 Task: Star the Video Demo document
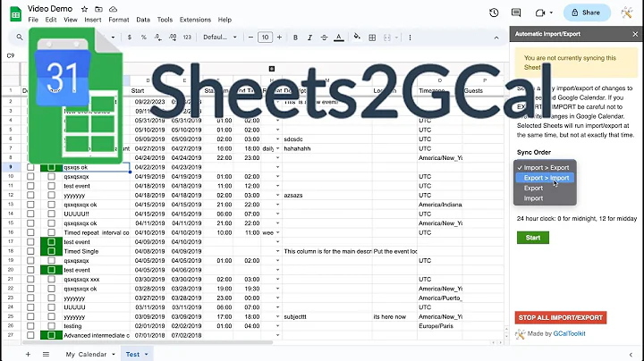(x=84, y=9)
